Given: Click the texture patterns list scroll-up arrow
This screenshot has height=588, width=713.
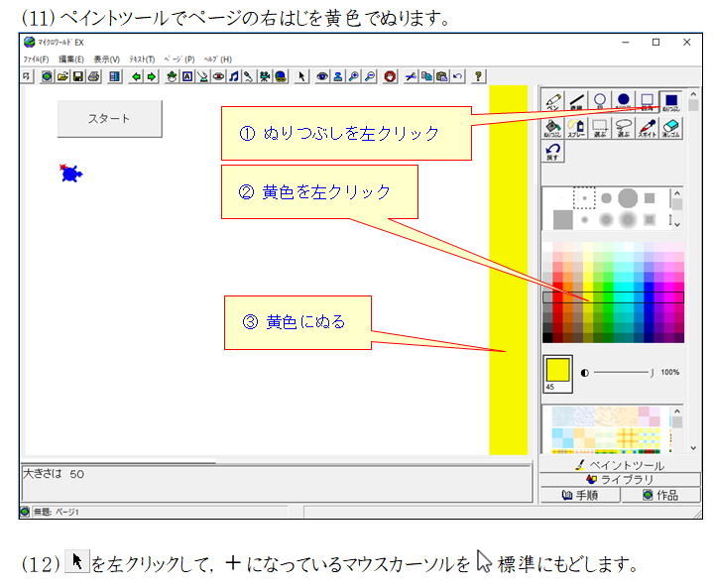Looking at the screenshot, I should (677, 412).
